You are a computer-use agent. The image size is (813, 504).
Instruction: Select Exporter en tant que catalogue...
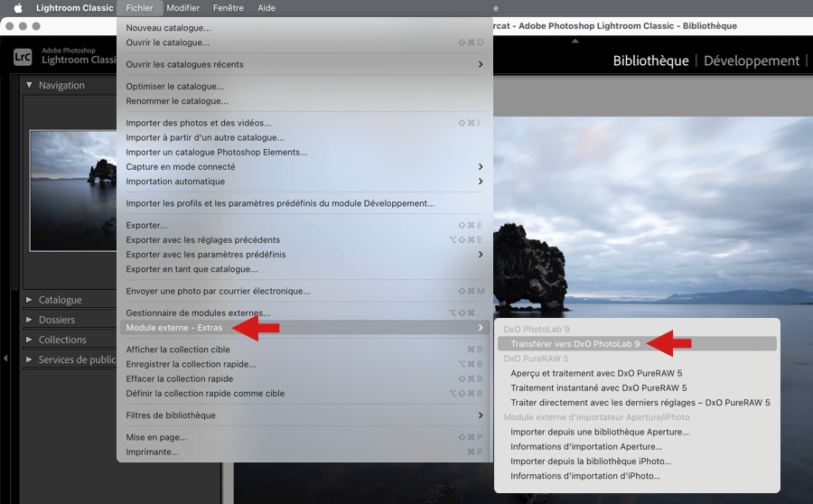click(x=304, y=269)
